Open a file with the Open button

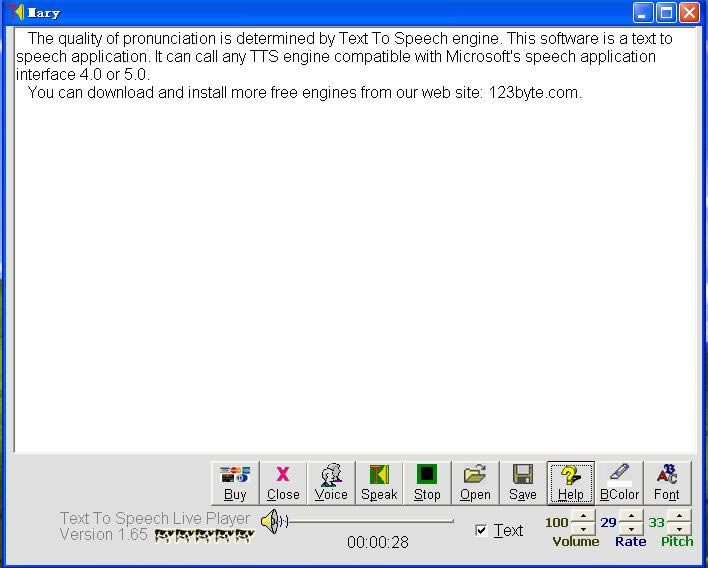475,483
